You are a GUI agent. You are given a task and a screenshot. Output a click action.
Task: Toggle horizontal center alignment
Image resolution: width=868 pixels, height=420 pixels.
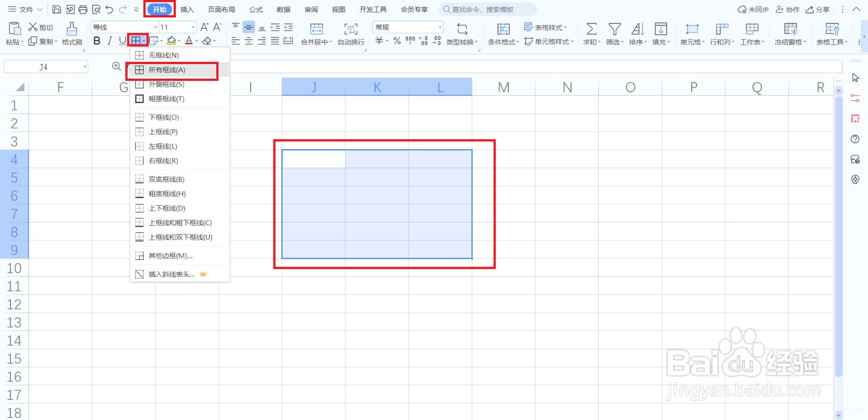pyautogui.click(x=248, y=41)
